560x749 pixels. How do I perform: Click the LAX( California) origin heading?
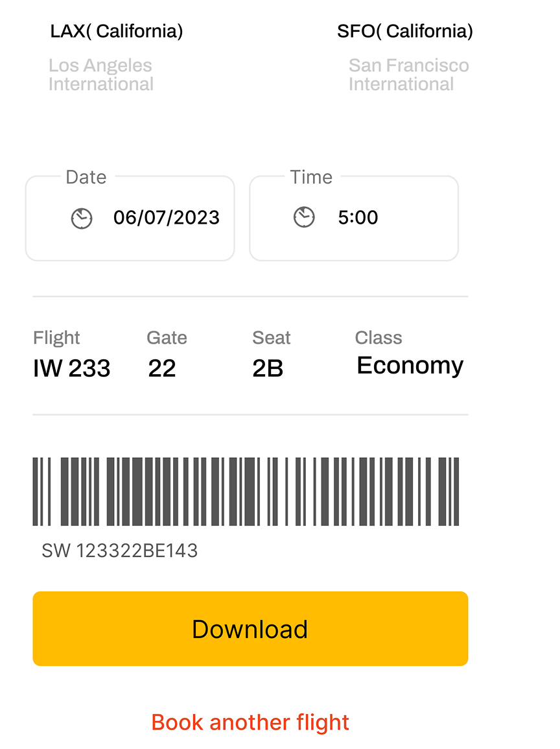coord(117,31)
